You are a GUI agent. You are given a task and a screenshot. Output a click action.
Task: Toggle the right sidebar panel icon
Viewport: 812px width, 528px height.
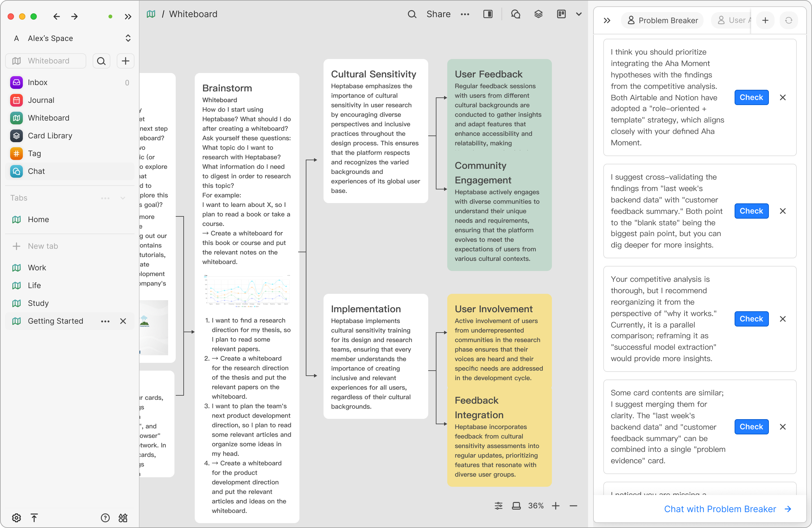pyautogui.click(x=488, y=14)
